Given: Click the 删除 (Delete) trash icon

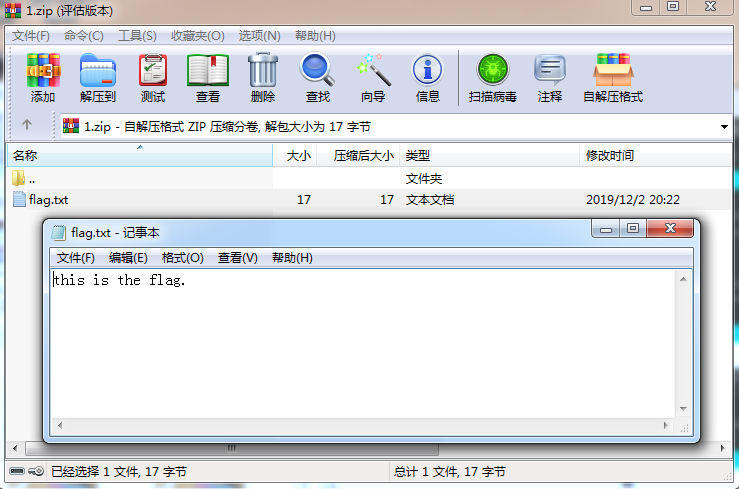Looking at the screenshot, I should tap(263, 70).
